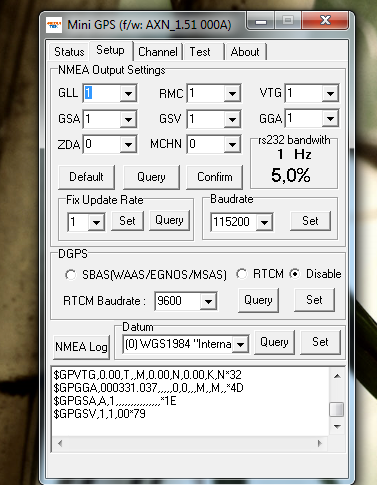377x485 pixels.
Task: Switch to the Status tab
Action: point(69,52)
